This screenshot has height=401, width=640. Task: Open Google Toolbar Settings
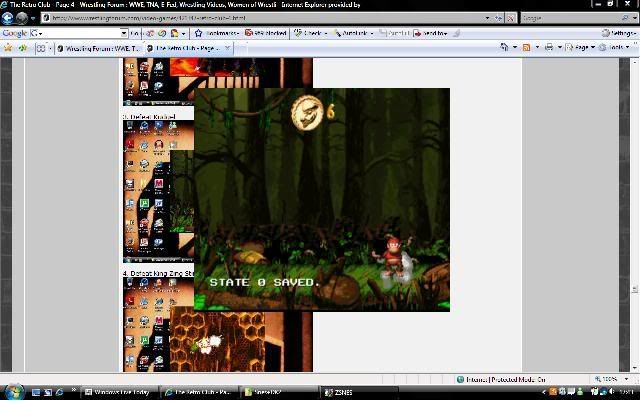tap(619, 33)
